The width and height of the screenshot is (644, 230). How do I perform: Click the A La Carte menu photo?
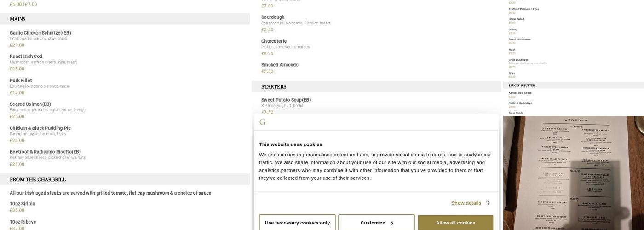pos(573,173)
